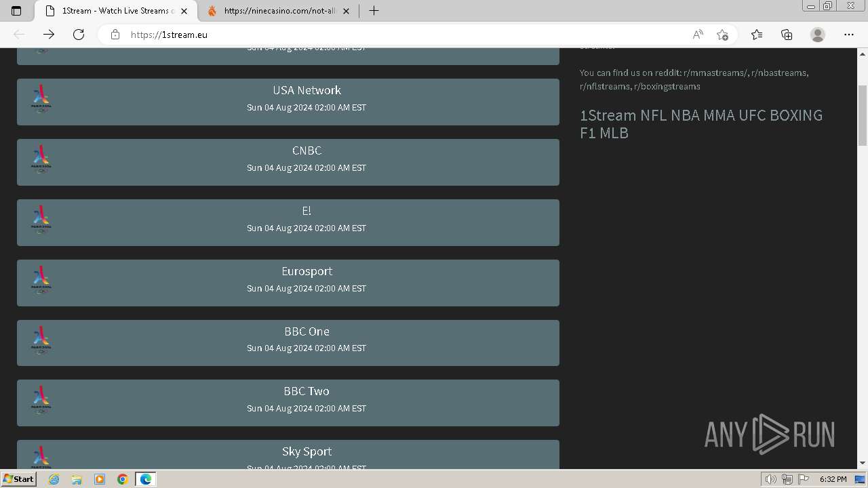Click the 1Stream NFL NBA MMA heading
The width and height of the screenshot is (868, 488).
701,124
